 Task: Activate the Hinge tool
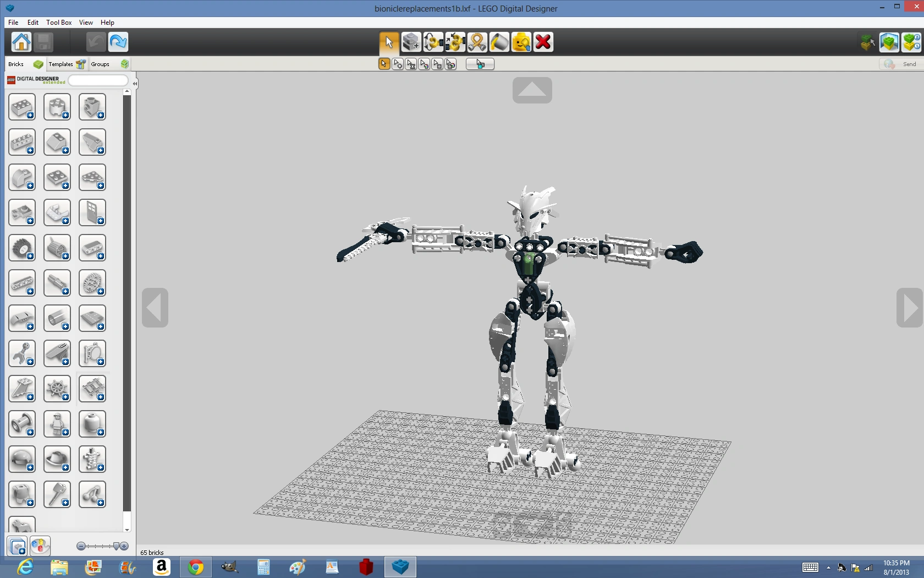click(433, 42)
